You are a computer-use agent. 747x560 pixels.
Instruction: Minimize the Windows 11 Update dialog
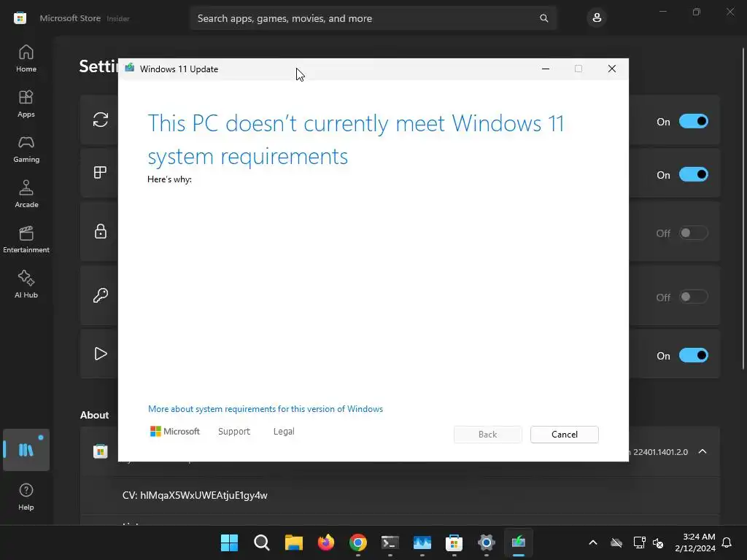(x=546, y=69)
